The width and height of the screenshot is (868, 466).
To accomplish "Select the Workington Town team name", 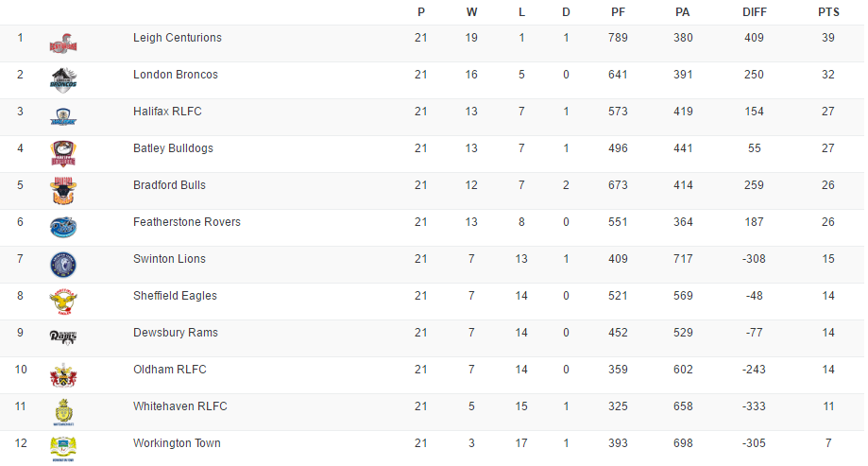I will (x=178, y=443).
